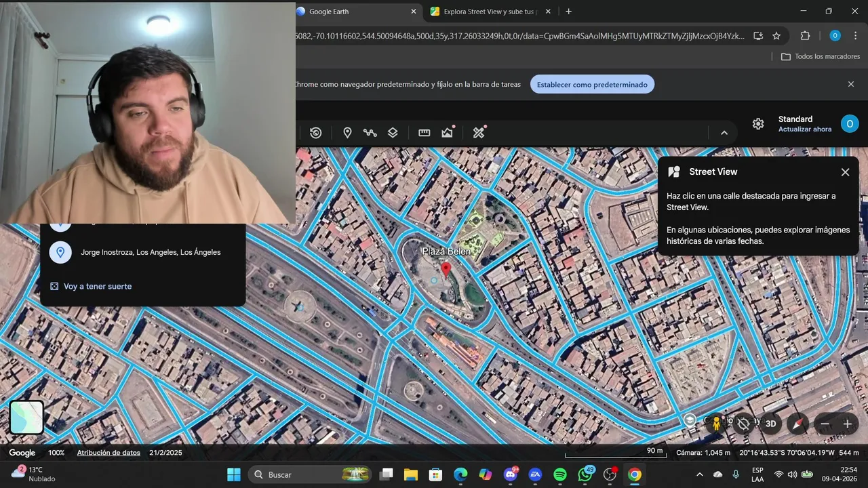Image resolution: width=868 pixels, height=488 pixels.
Task: Close the Street View info panel
Action: pos(845,172)
